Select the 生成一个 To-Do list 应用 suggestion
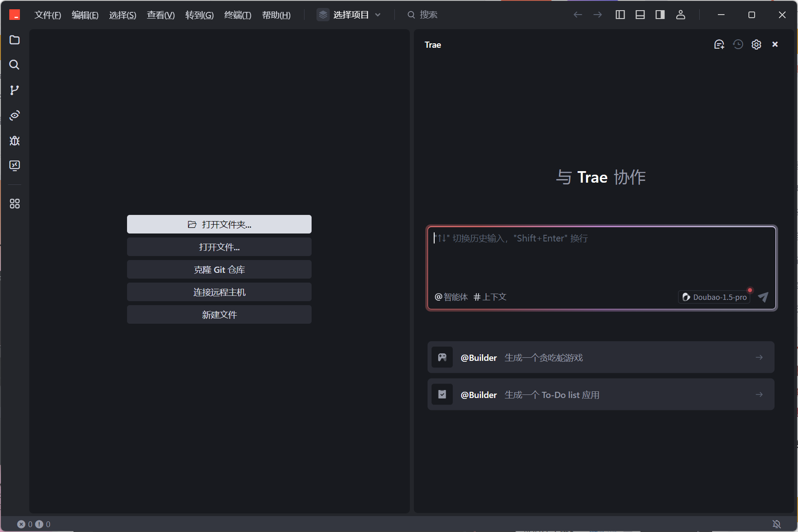Screen dimensions: 798x532 (x=601, y=394)
